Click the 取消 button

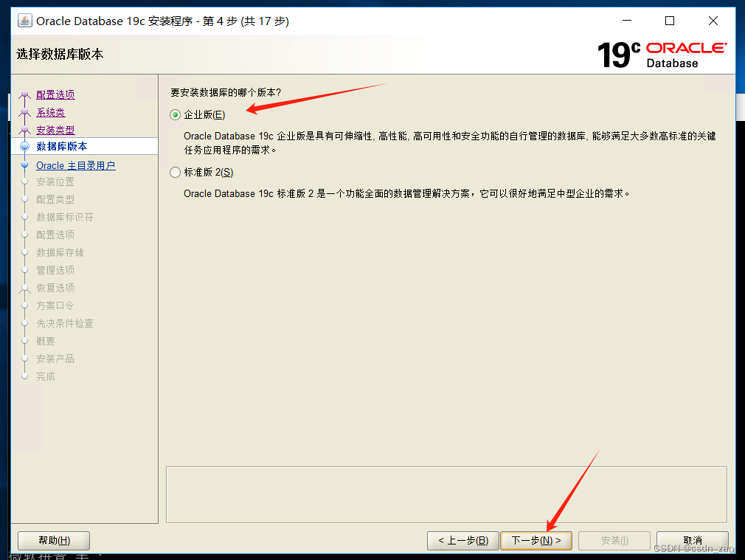[693, 541]
